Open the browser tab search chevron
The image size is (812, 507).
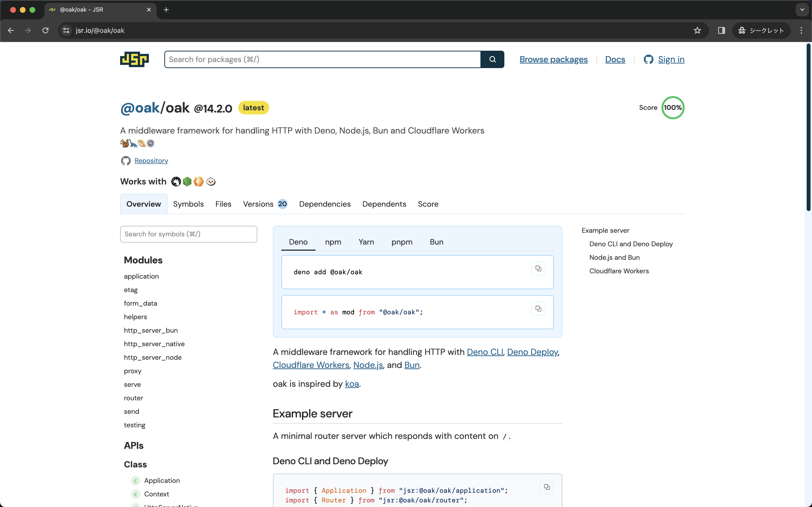(x=802, y=9)
